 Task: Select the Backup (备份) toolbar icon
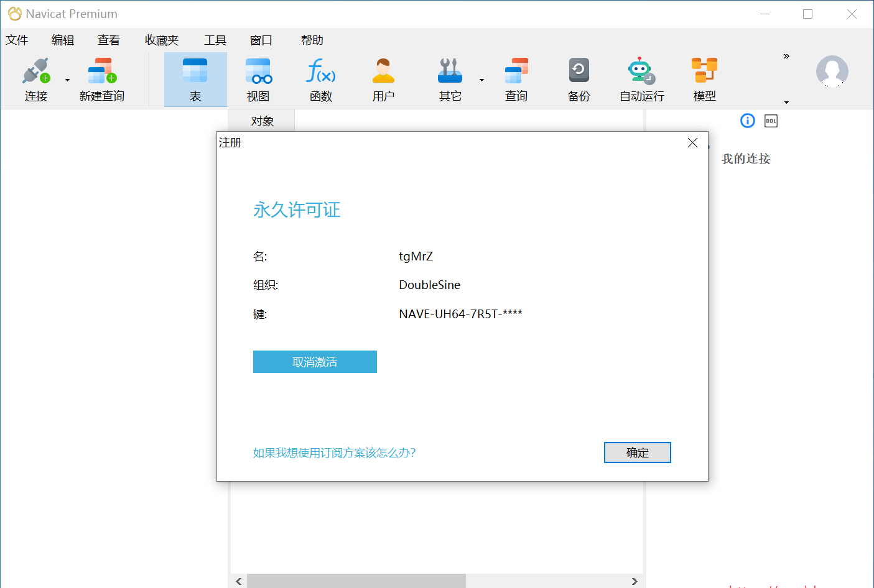click(579, 70)
